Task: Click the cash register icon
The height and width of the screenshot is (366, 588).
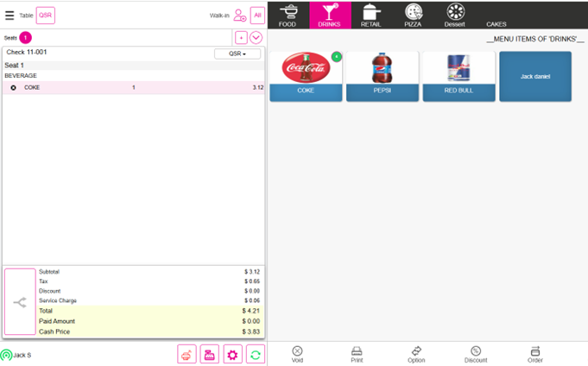Action: [x=209, y=354]
